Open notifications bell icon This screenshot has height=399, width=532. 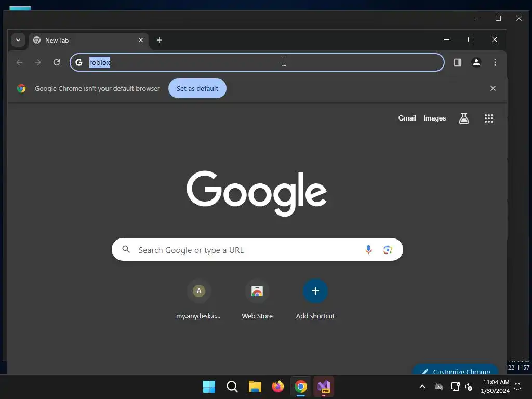click(518, 387)
